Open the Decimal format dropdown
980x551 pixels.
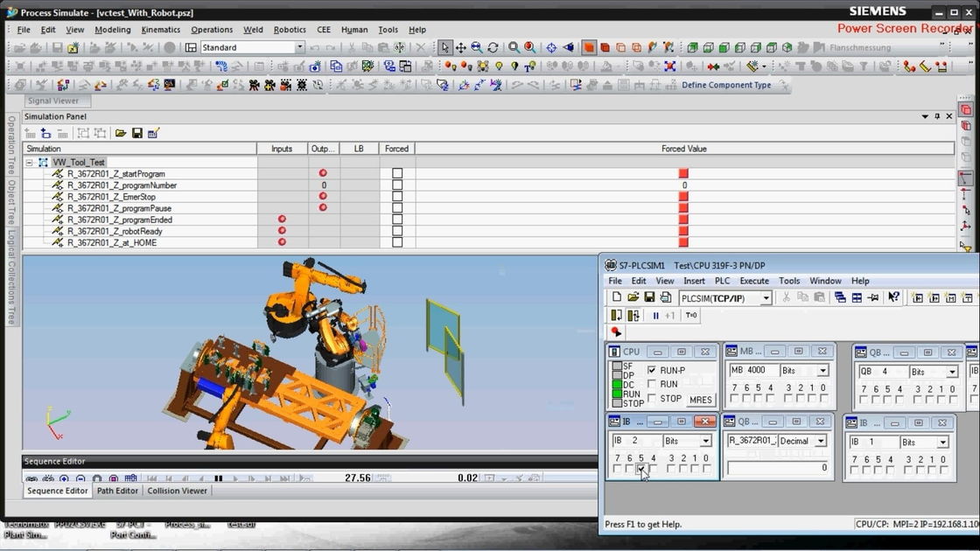point(821,442)
